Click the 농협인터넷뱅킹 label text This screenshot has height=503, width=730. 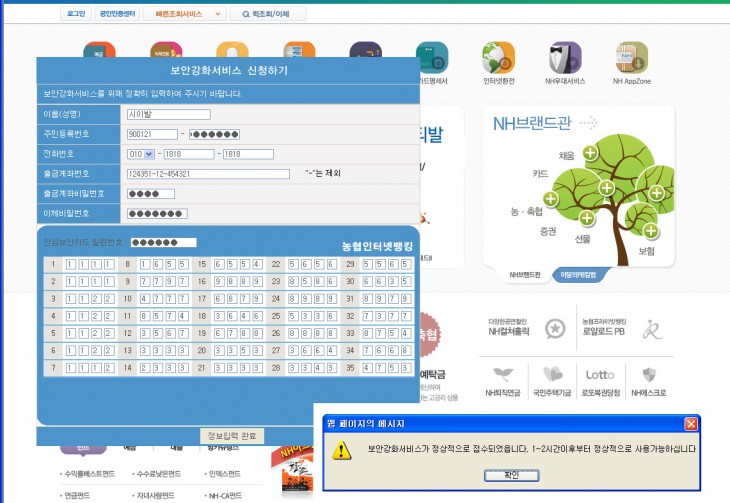point(377,246)
